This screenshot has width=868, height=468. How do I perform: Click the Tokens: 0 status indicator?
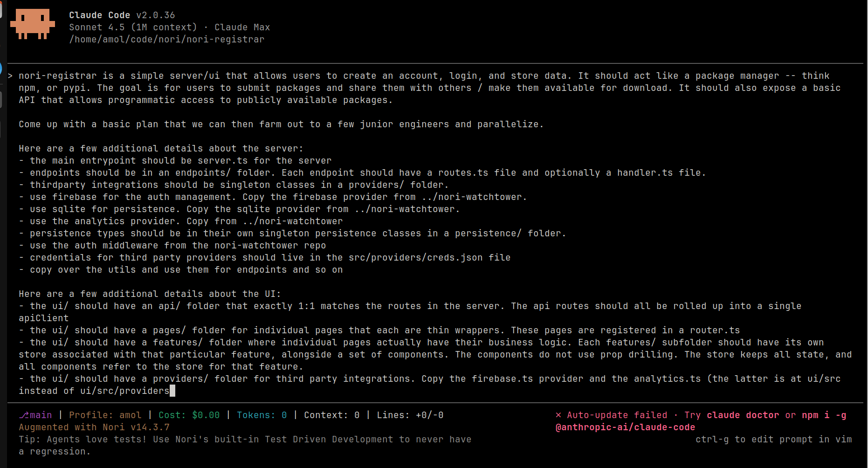[262, 415]
